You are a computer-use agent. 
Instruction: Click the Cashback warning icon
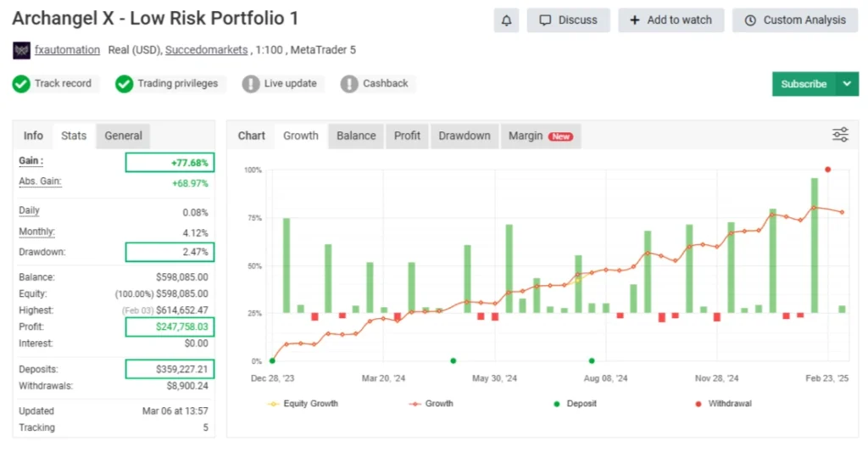point(349,84)
